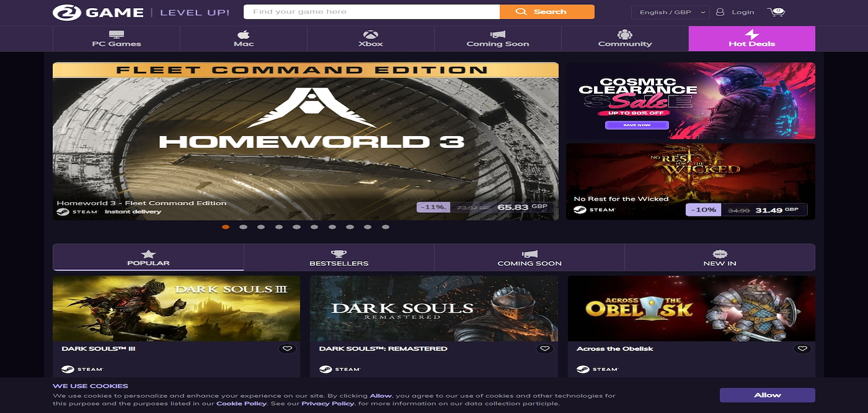Select the first carousel dot
The width and height of the screenshot is (868, 413).
click(226, 227)
